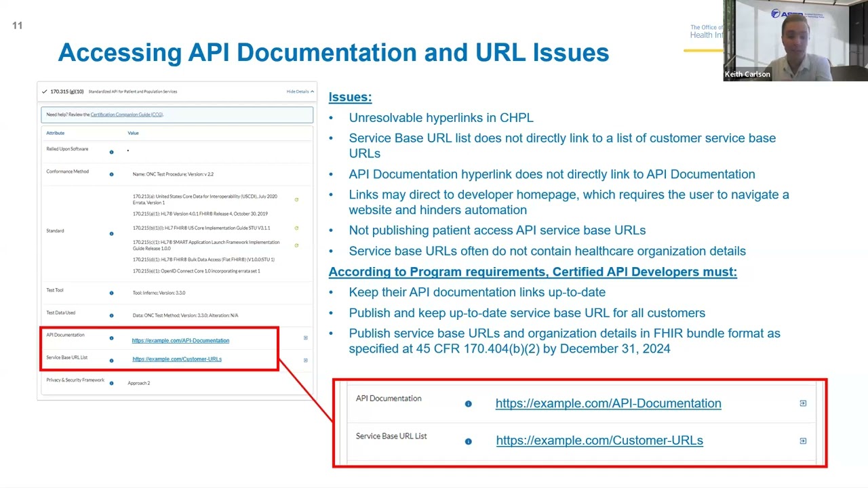Click bullet about API Documentation hyperlink not linking directly
Viewport: 868px width, 488px height.
(x=552, y=174)
